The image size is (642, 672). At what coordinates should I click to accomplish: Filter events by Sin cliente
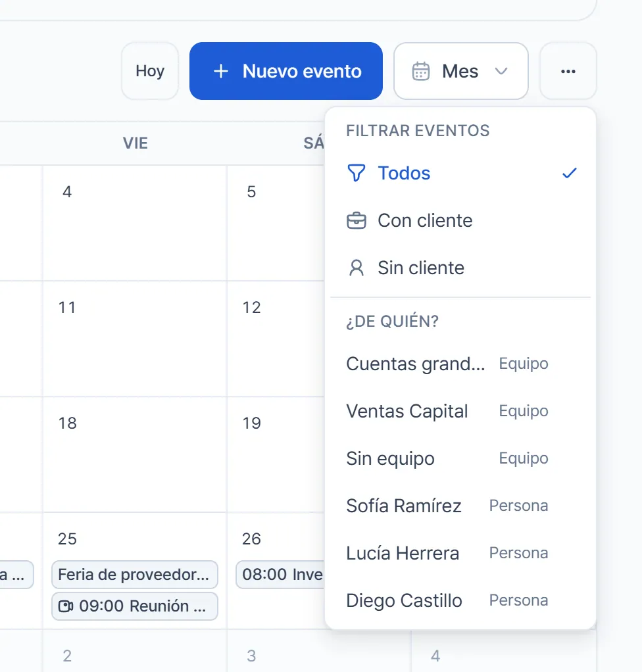coord(460,268)
